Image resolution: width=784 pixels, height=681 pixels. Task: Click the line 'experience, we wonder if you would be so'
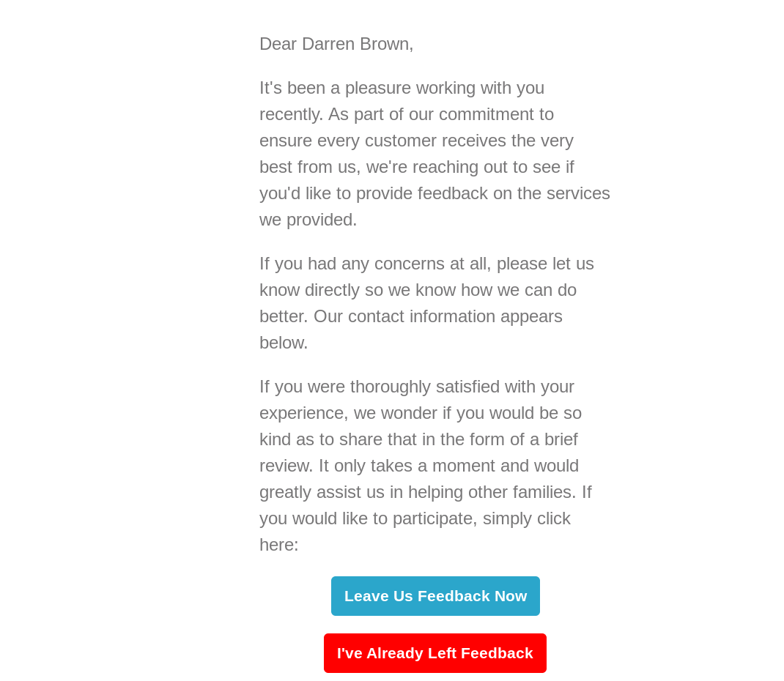(x=421, y=413)
